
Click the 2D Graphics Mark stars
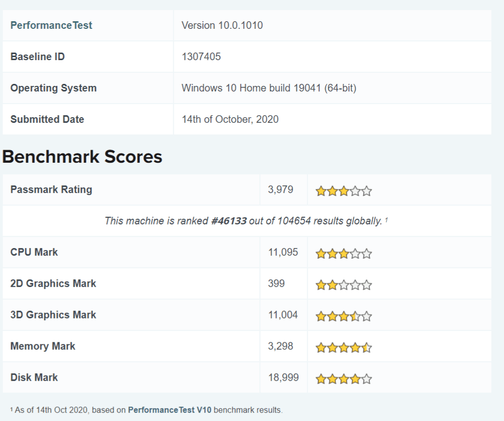click(x=344, y=285)
